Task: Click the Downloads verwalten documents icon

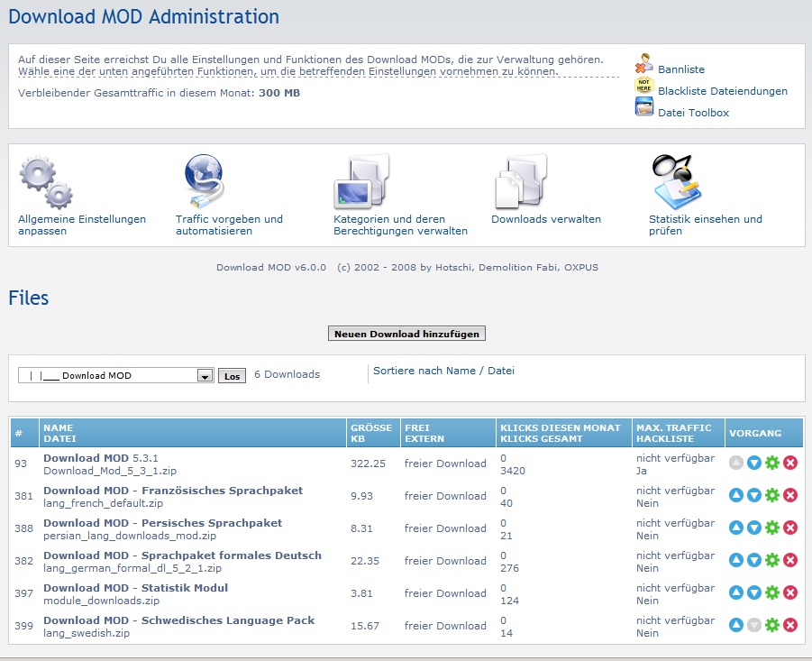Action: click(521, 180)
